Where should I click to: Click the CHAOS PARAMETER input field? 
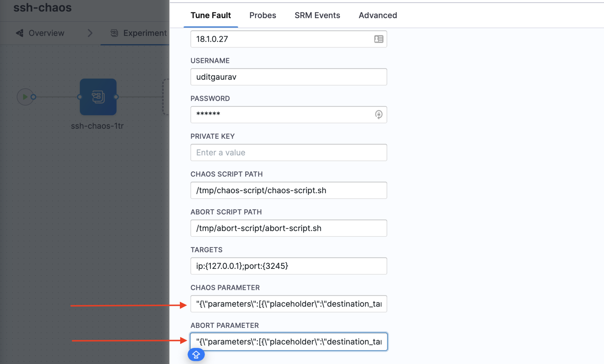click(288, 304)
